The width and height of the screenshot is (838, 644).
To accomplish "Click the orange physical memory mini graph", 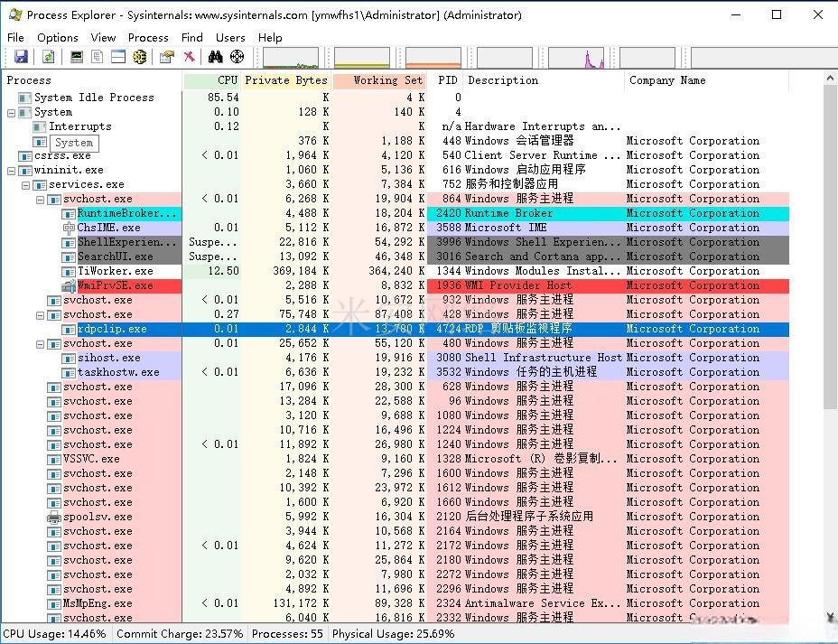I will (433, 58).
